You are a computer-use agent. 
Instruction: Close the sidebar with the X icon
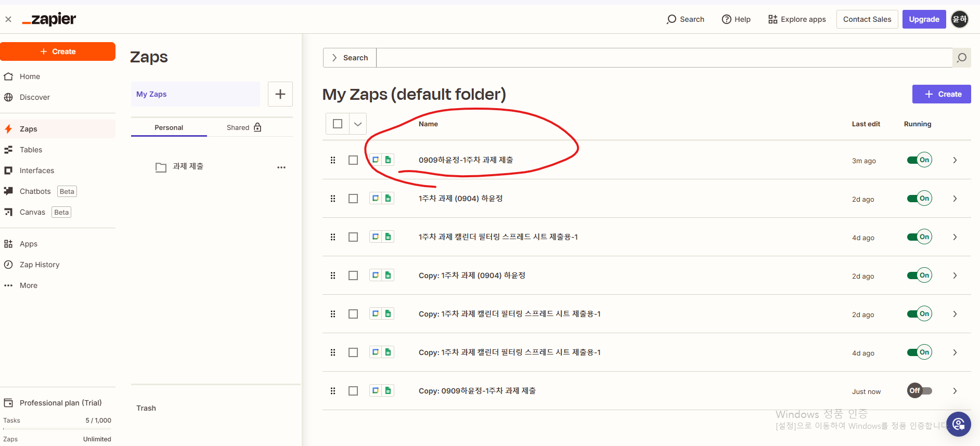pos(8,19)
